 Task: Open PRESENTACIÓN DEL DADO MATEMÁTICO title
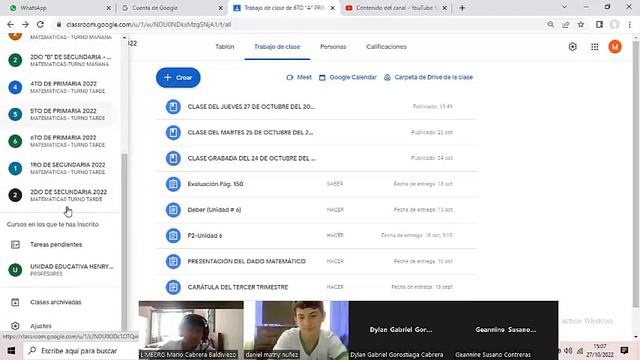[x=247, y=261]
